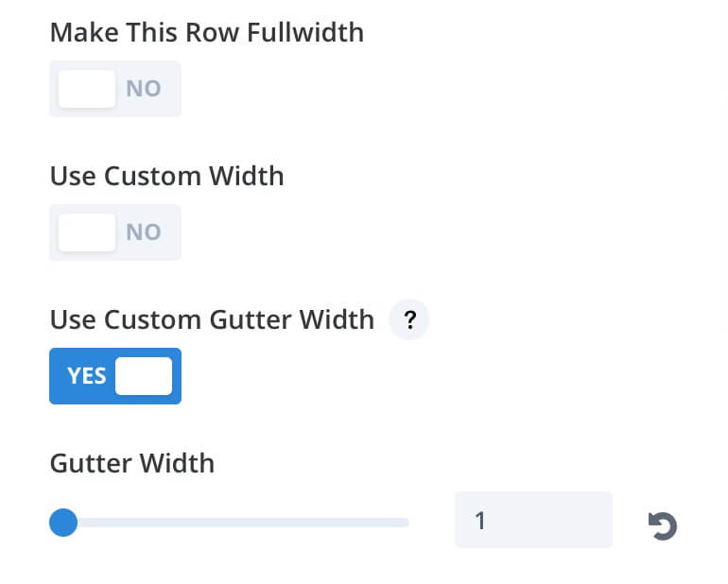Focus the Gutter Width value field showing 1
The height and width of the screenshot is (584, 728).
[x=533, y=520]
